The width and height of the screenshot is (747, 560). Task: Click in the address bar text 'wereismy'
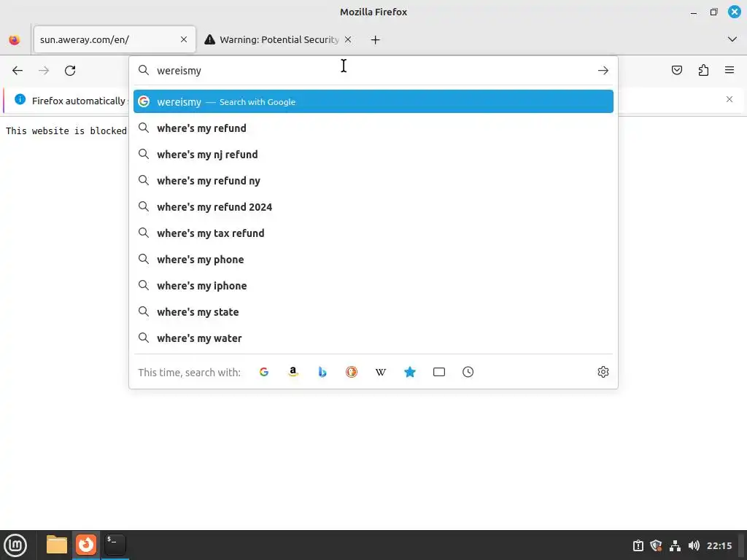click(179, 71)
